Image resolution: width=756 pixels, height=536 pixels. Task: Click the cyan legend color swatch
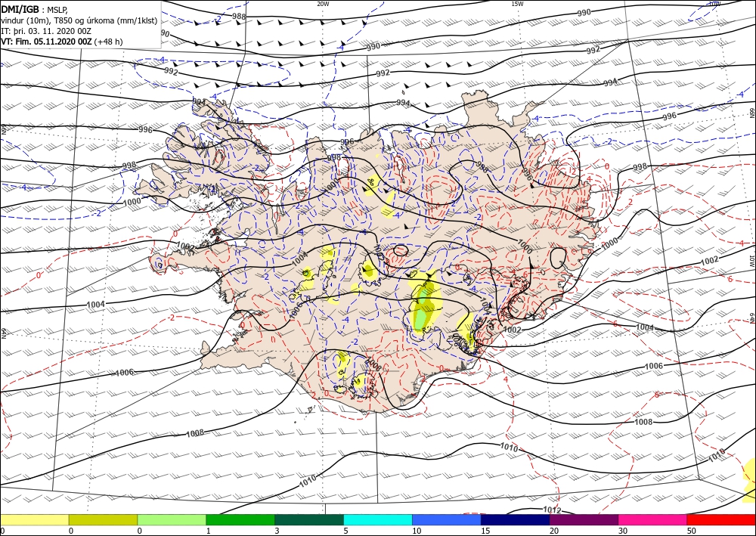pos(377,519)
